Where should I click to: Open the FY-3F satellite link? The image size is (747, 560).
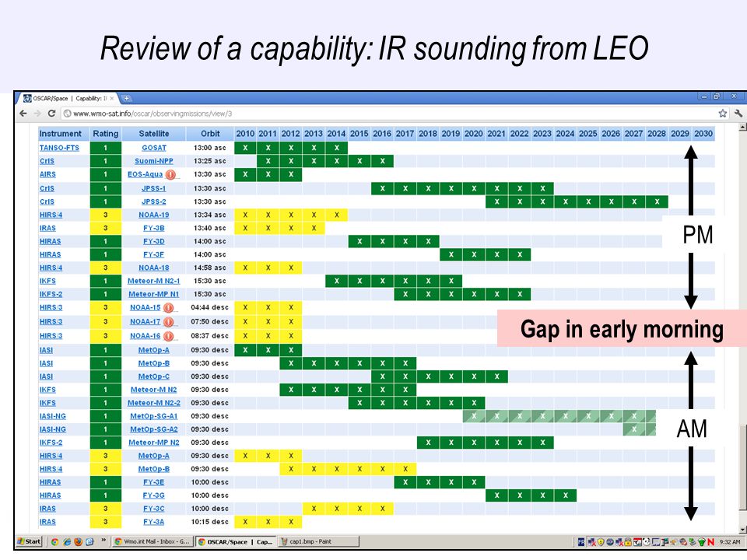pos(154,255)
